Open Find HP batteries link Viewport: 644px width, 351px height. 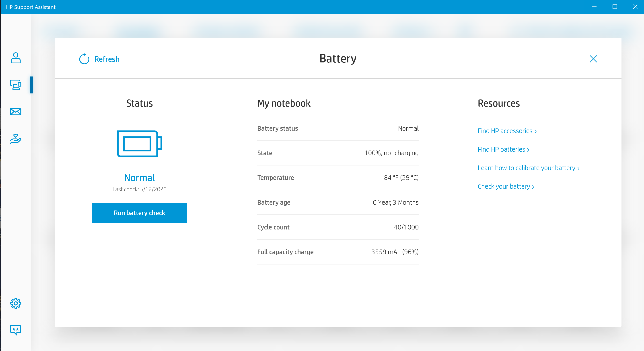(x=504, y=149)
